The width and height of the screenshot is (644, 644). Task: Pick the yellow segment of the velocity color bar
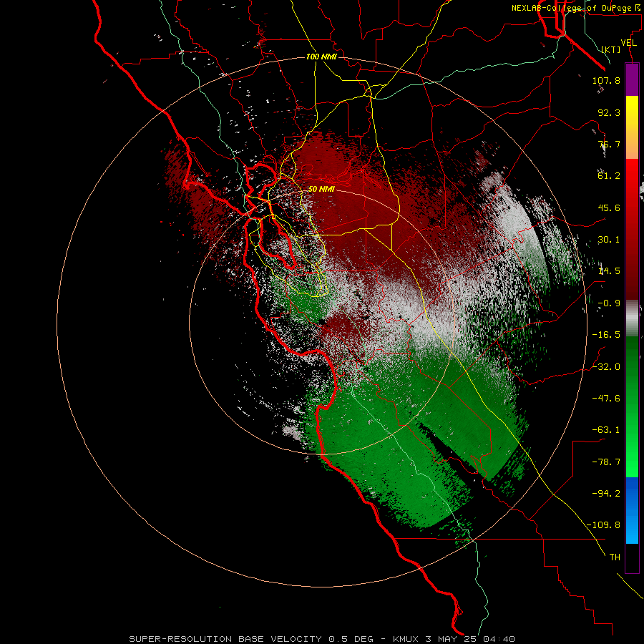pos(632,111)
